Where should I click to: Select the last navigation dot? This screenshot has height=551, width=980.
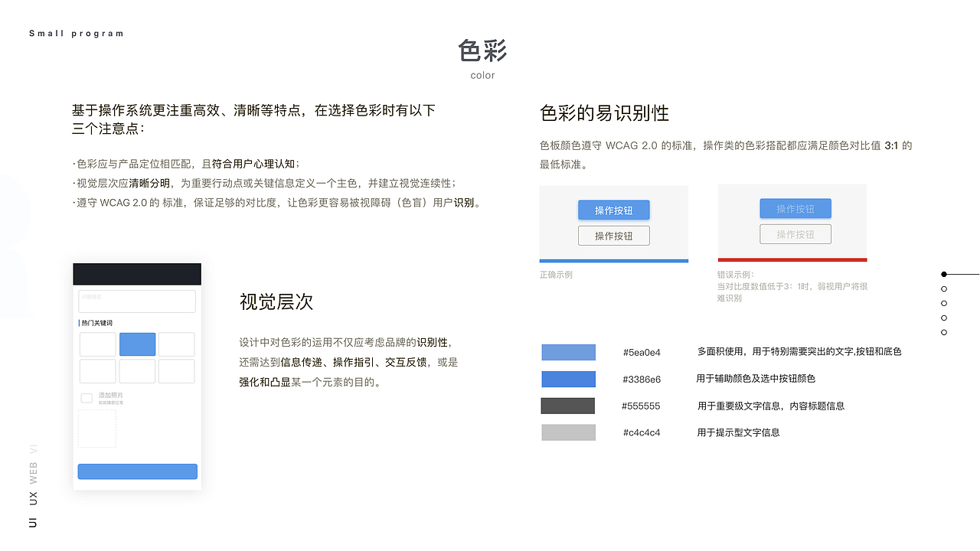[x=943, y=331]
